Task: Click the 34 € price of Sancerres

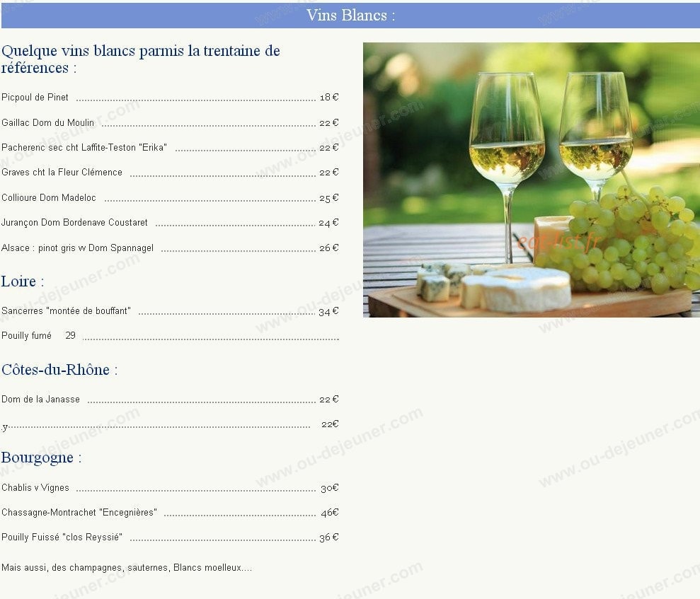Action: click(x=329, y=311)
